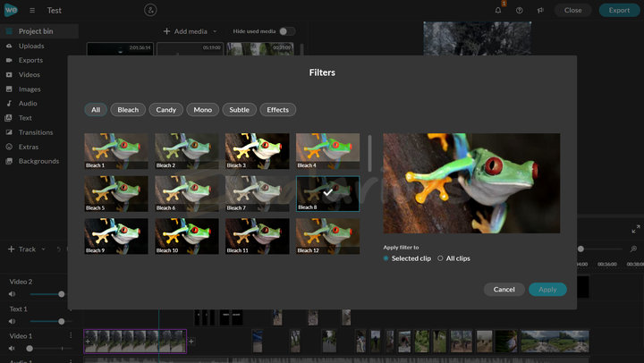Open Video 1 track options dots
The width and height of the screenshot is (644, 363).
point(71,335)
